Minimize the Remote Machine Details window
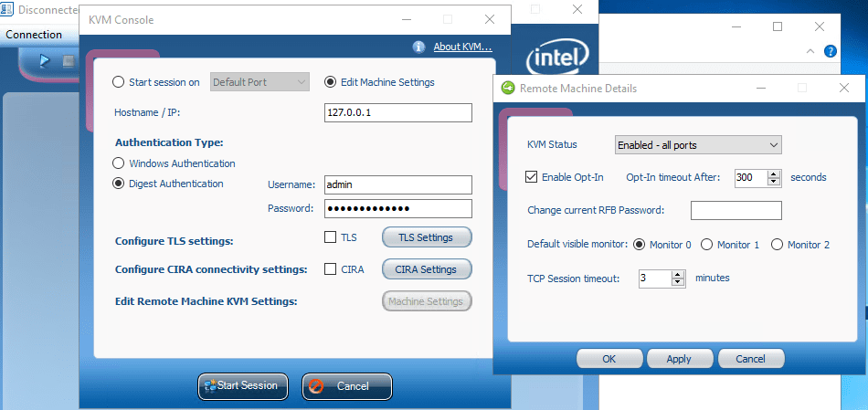The width and height of the screenshot is (868, 410). [762, 88]
